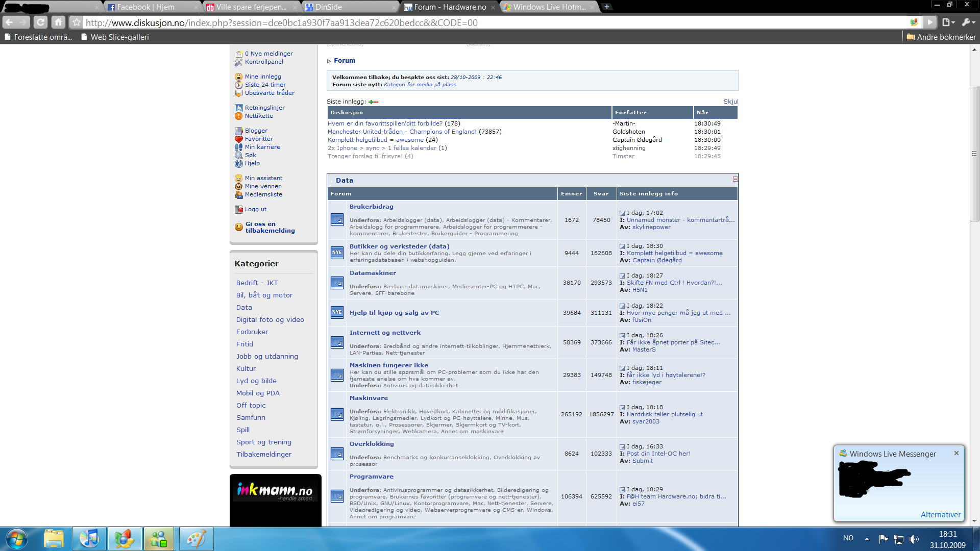980x551 pixels.
Task: Click the Retningslinjer icon
Action: (238, 108)
